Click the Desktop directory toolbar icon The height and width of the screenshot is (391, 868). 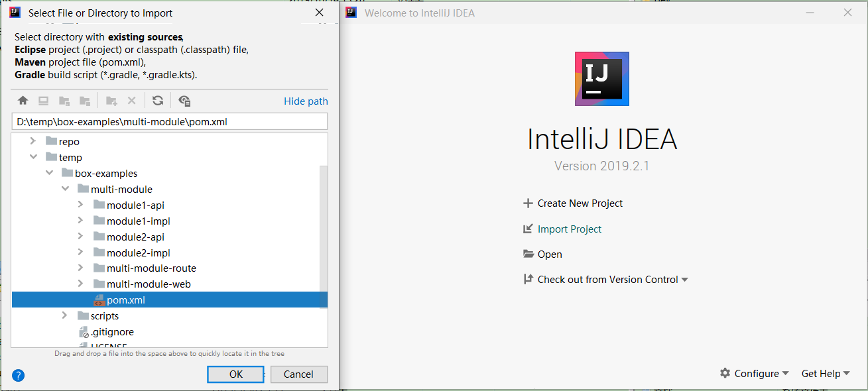43,101
